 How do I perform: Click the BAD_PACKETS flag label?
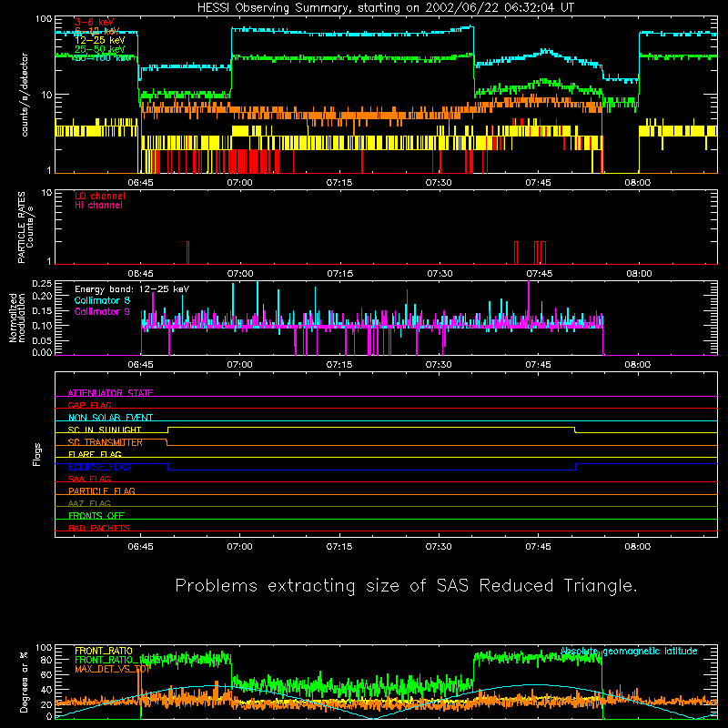point(99,528)
